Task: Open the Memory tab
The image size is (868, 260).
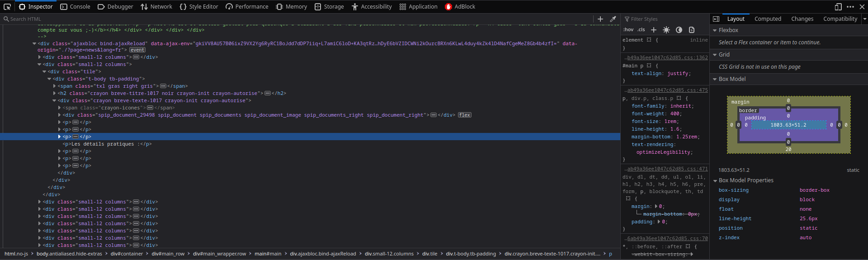Action: coord(292,7)
